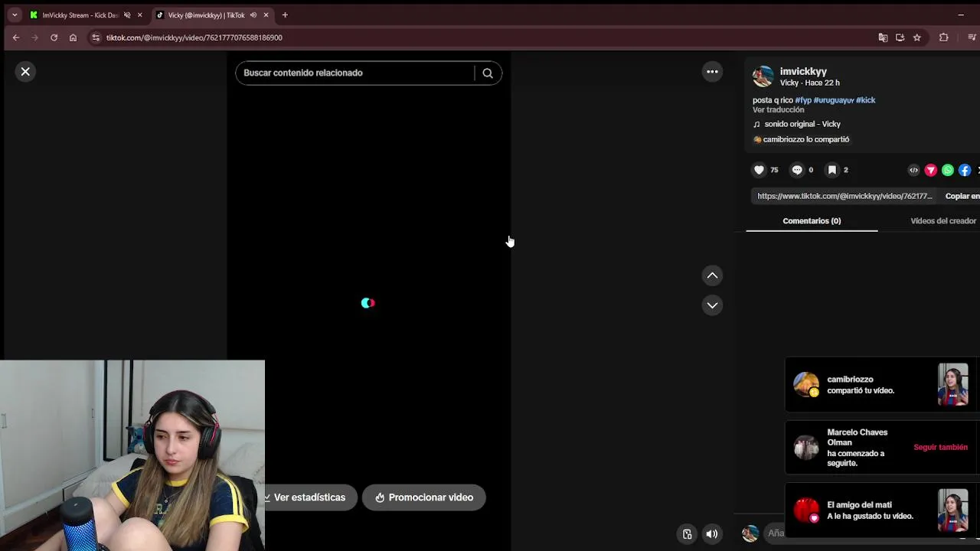The height and width of the screenshot is (551, 980).
Task: Open Marcelo Chaves Olman notification avatar
Action: (x=806, y=447)
